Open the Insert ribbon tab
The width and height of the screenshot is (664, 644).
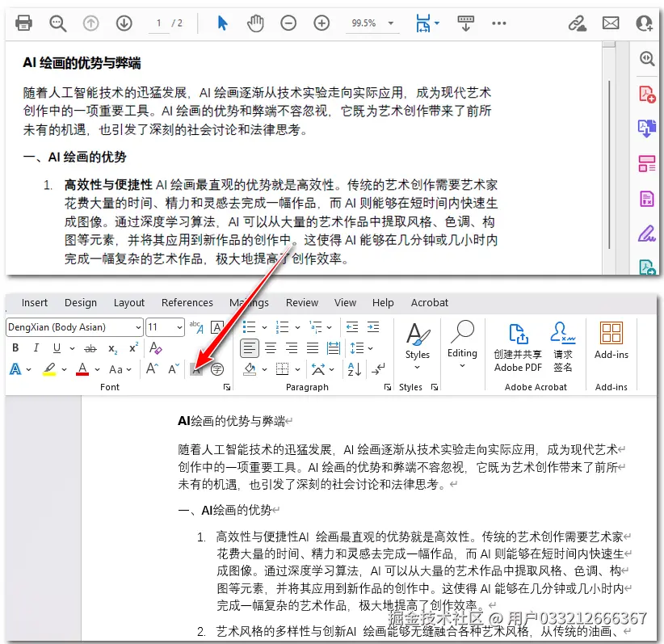pyautogui.click(x=34, y=302)
